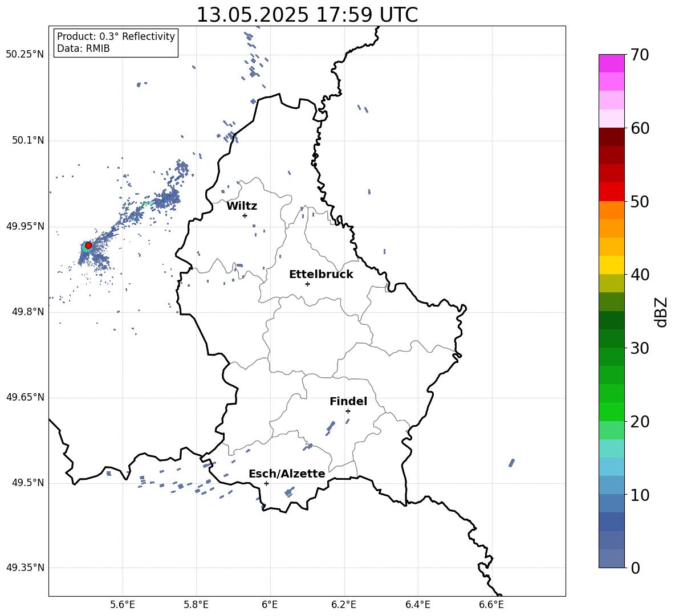Click the Product: 0.3° Reflectivity text

116,36
